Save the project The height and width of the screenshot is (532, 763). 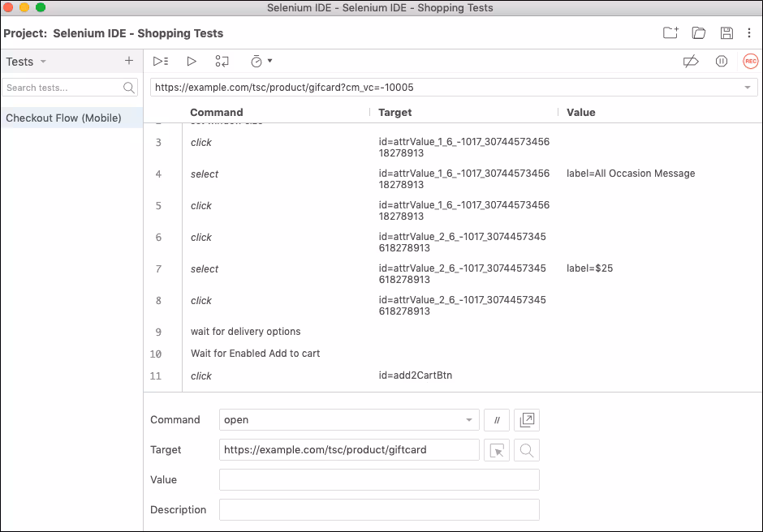click(x=726, y=33)
